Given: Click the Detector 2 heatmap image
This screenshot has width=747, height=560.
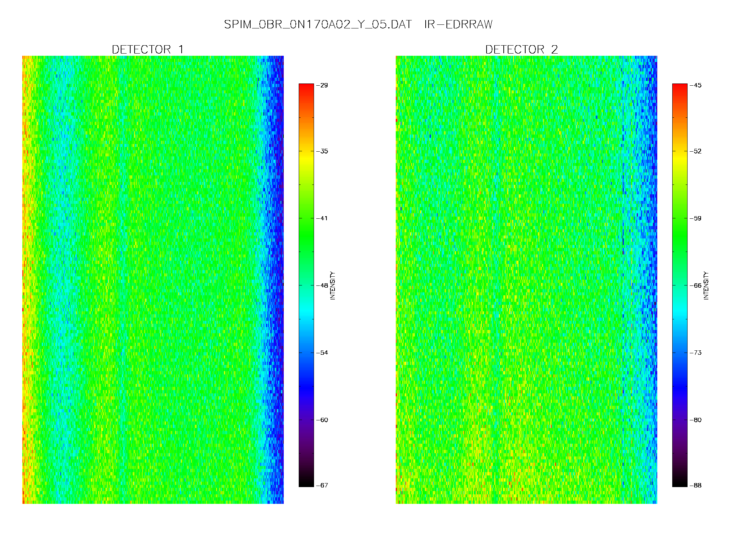Looking at the screenshot, I should 526,280.
